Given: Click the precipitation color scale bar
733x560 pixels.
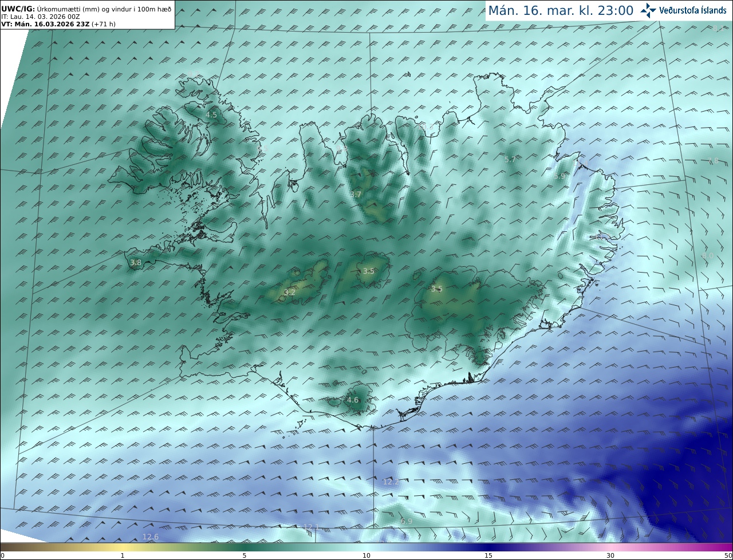Looking at the screenshot, I should pyautogui.click(x=366, y=547).
